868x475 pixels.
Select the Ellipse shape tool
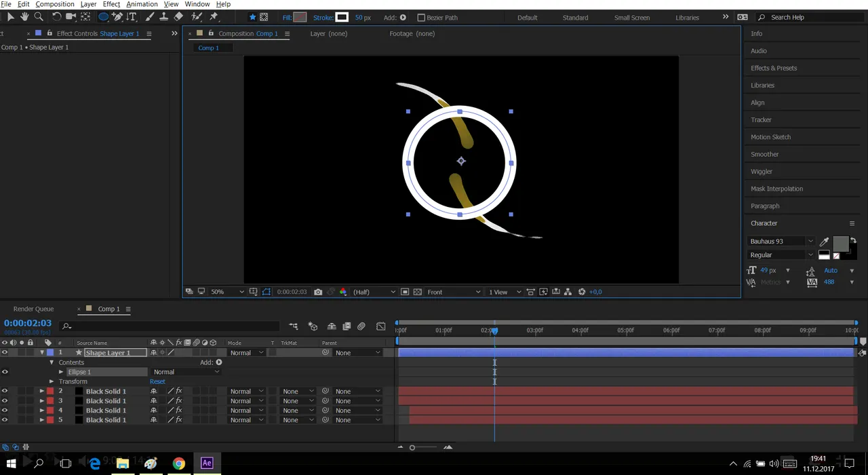(104, 17)
